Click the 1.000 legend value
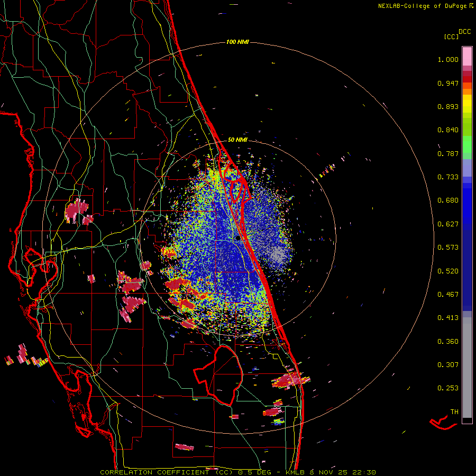The image size is (476, 476). point(448,59)
